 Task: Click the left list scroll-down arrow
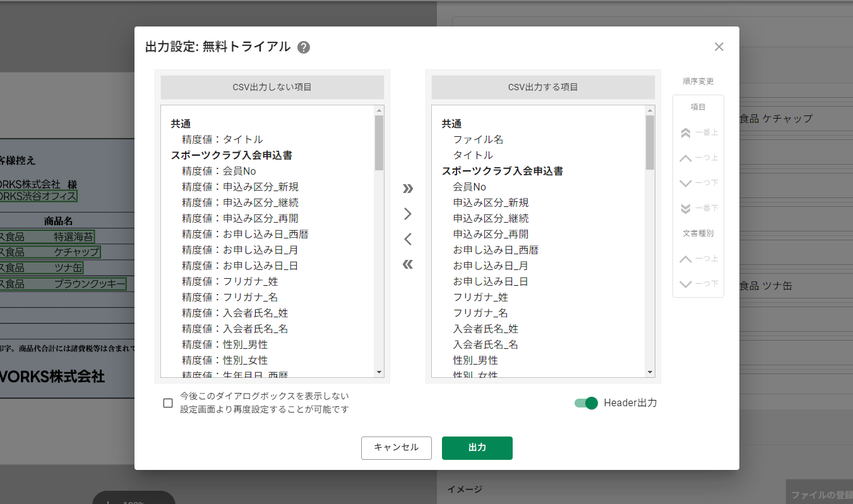pos(379,373)
